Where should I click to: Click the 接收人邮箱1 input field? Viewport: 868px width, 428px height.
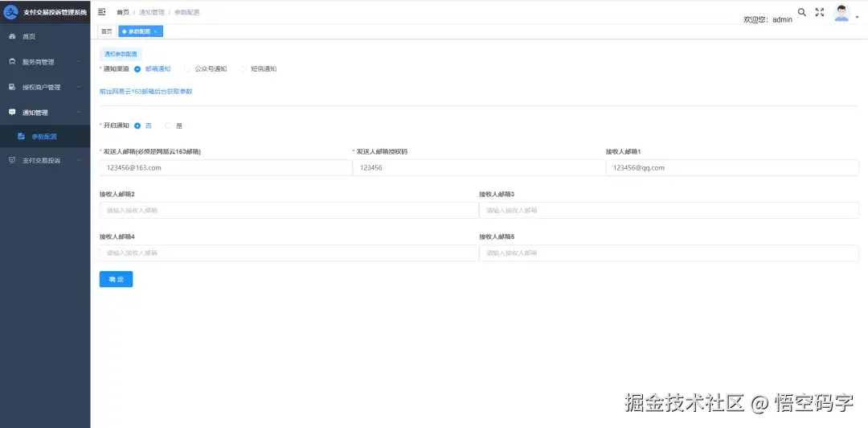coord(732,167)
